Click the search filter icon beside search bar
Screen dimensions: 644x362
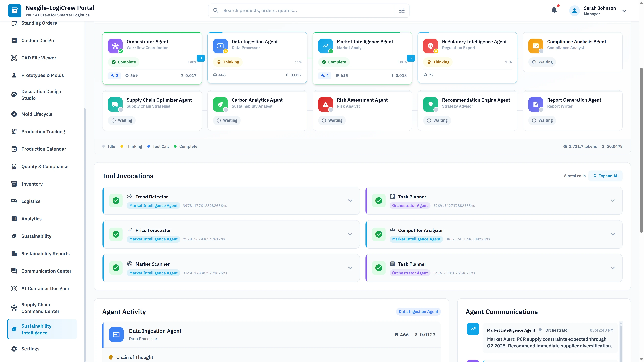pos(402,10)
